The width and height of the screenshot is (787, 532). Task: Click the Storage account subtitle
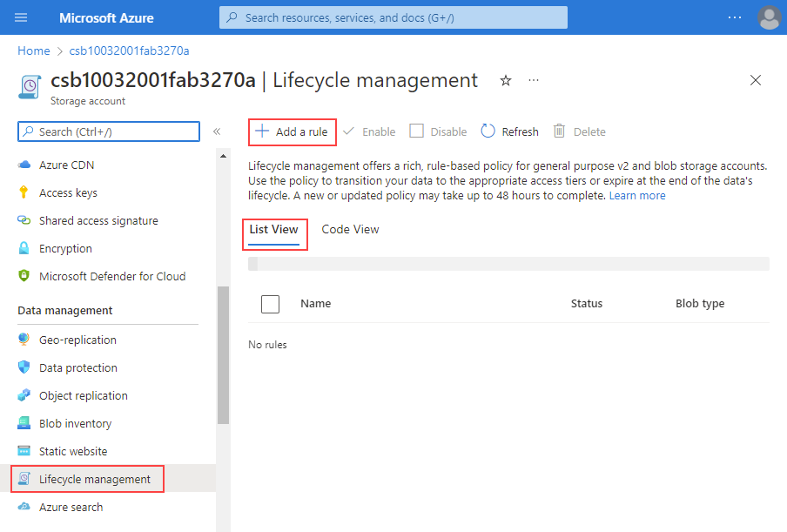point(87,101)
